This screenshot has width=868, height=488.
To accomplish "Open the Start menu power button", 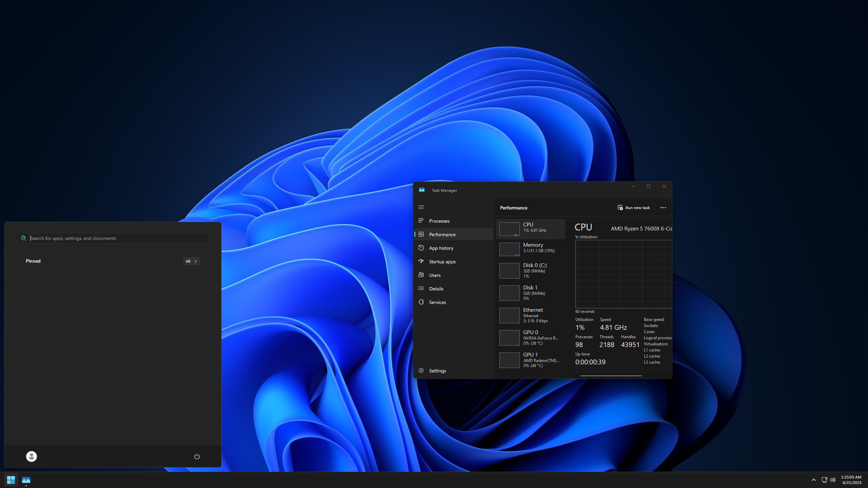I will [x=197, y=456].
